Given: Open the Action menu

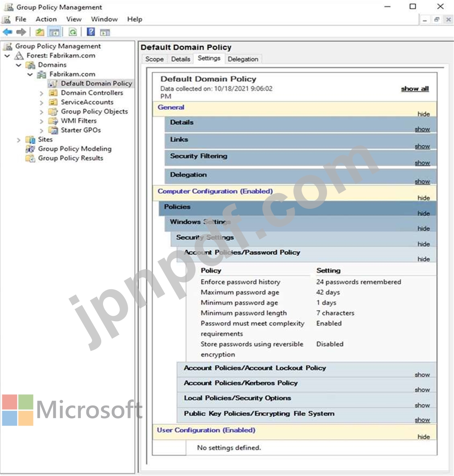Looking at the screenshot, I should 46,19.
